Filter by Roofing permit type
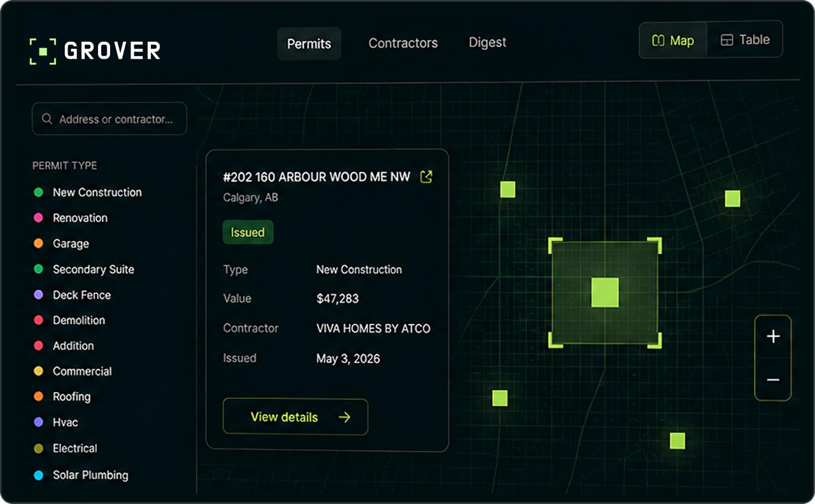The image size is (815, 504). click(x=62, y=396)
